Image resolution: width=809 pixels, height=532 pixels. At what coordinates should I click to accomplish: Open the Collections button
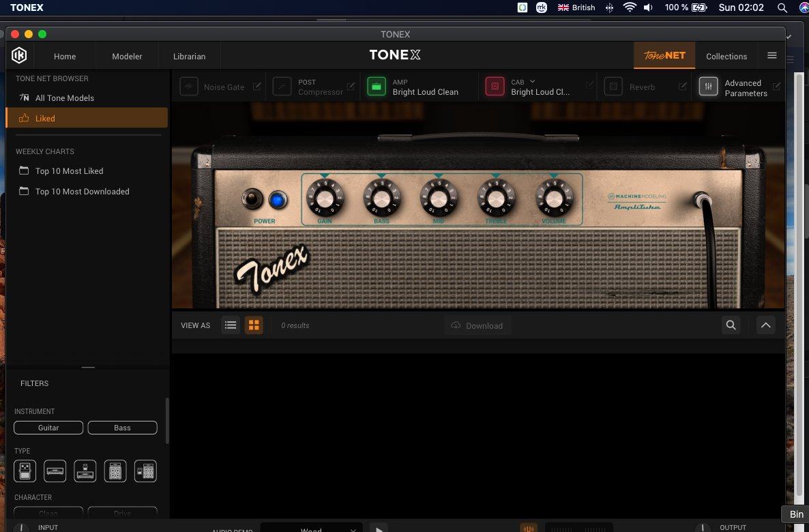click(726, 57)
